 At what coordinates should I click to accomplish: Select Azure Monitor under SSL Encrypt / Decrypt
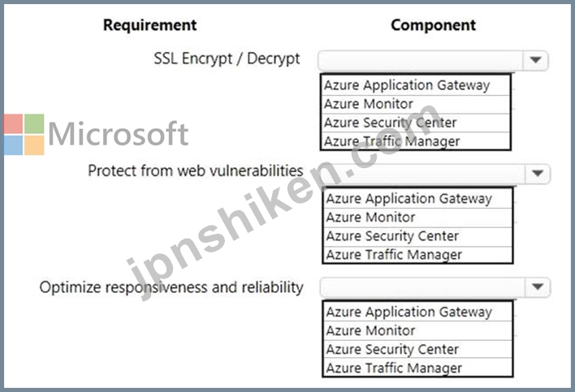(416, 105)
